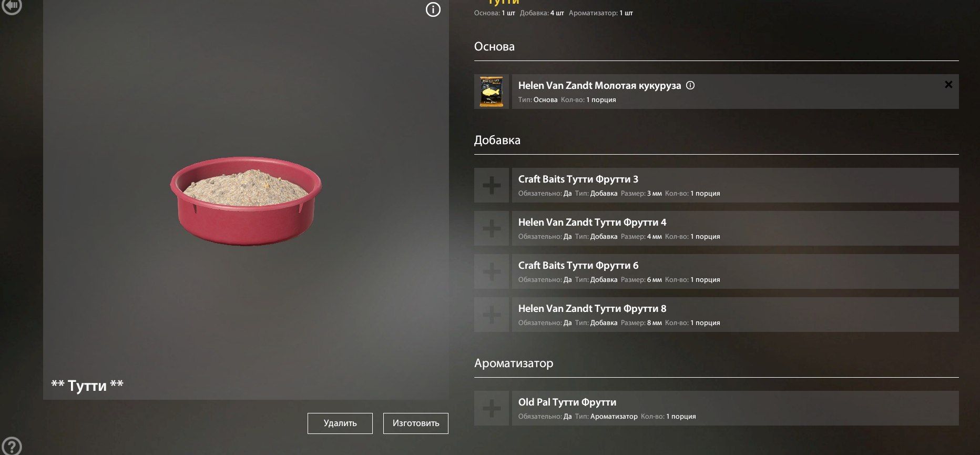Image resolution: width=980 pixels, height=455 pixels.
Task: Add Craft Baits Тутти Фрутти 3 additive
Action: 492,185
